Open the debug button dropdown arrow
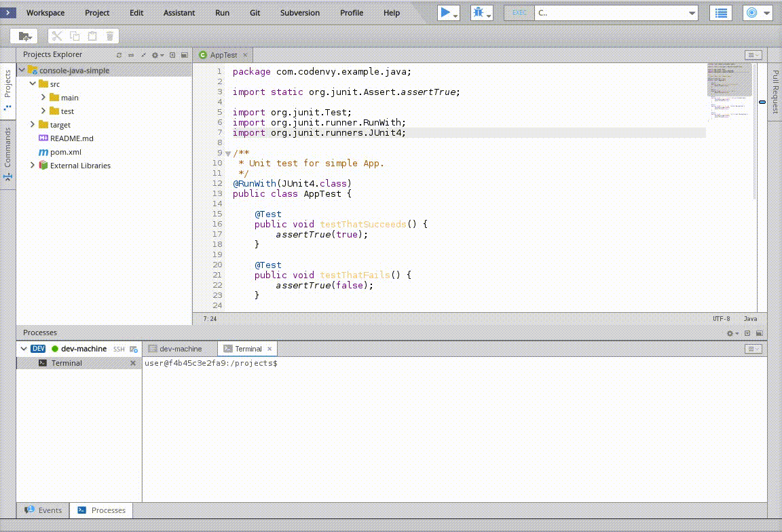This screenshot has width=782, height=532. (489, 16)
